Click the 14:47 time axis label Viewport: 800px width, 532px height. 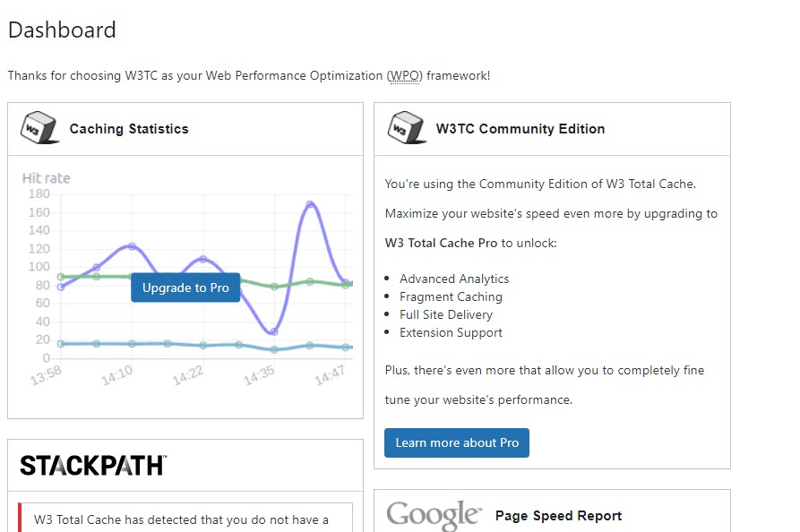(x=330, y=375)
